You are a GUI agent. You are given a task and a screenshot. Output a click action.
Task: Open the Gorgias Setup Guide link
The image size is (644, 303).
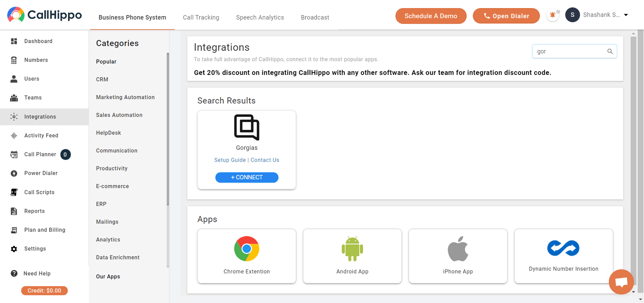pyautogui.click(x=230, y=160)
